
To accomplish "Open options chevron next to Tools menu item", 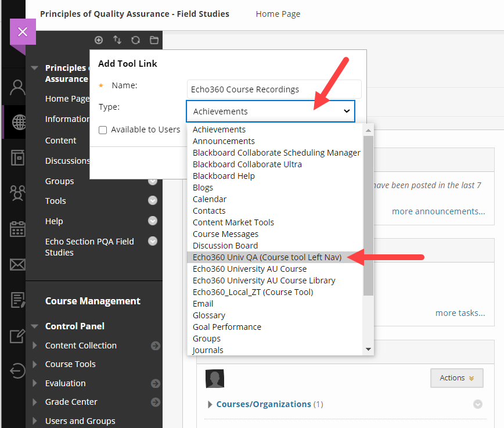I will click(153, 200).
